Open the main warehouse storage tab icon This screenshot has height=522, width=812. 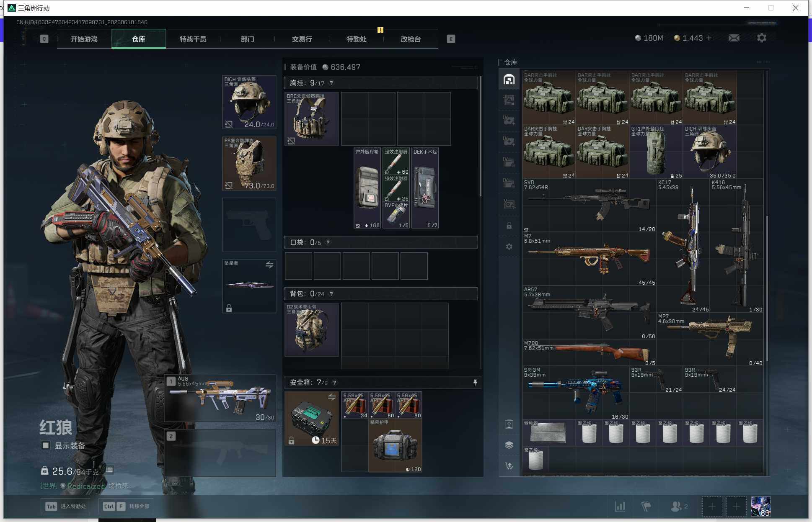509,80
